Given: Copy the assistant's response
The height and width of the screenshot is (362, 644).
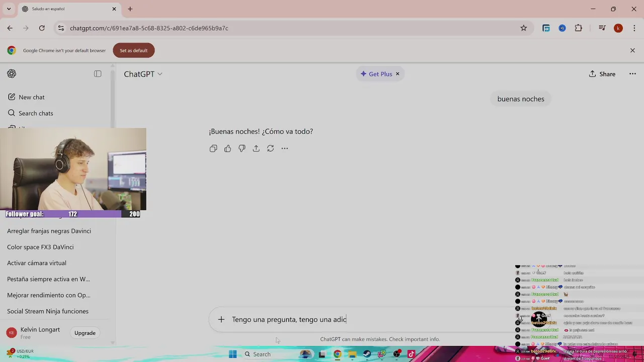Looking at the screenshot, I should click(213, 148).
